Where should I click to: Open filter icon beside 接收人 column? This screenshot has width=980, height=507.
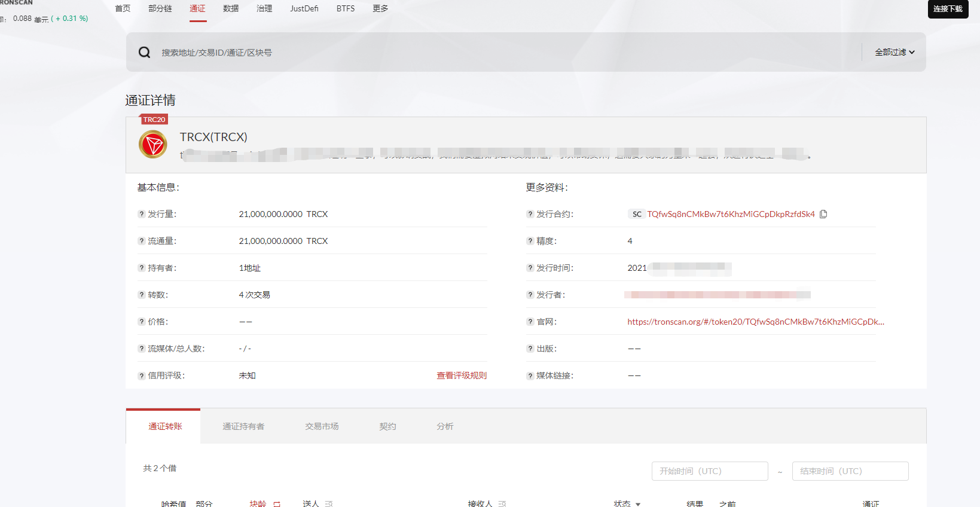tap(502, 504)
